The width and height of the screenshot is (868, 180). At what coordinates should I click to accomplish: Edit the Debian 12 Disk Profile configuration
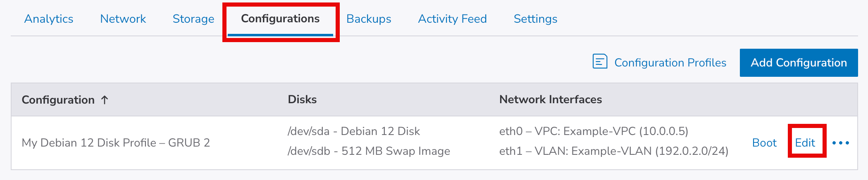805,143
